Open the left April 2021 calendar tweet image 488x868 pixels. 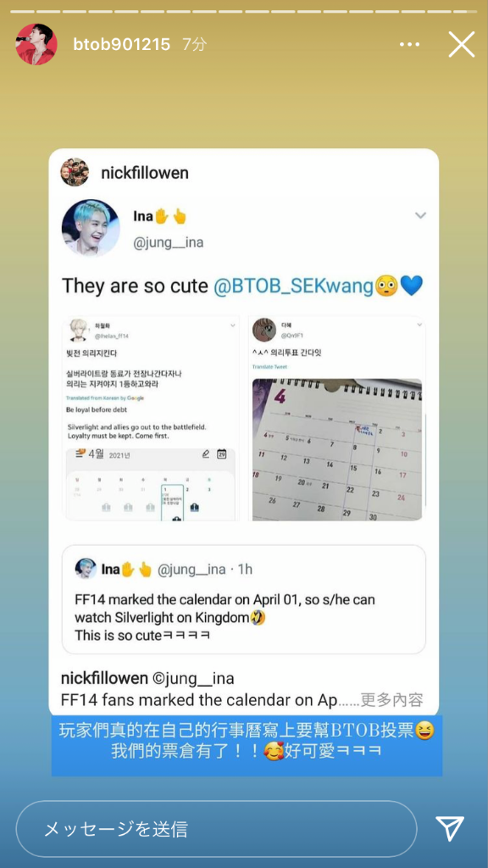click(x=151, y=419)
